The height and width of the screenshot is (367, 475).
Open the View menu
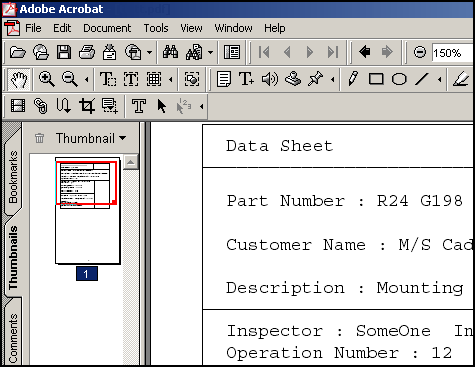click(x=191, y=28)
